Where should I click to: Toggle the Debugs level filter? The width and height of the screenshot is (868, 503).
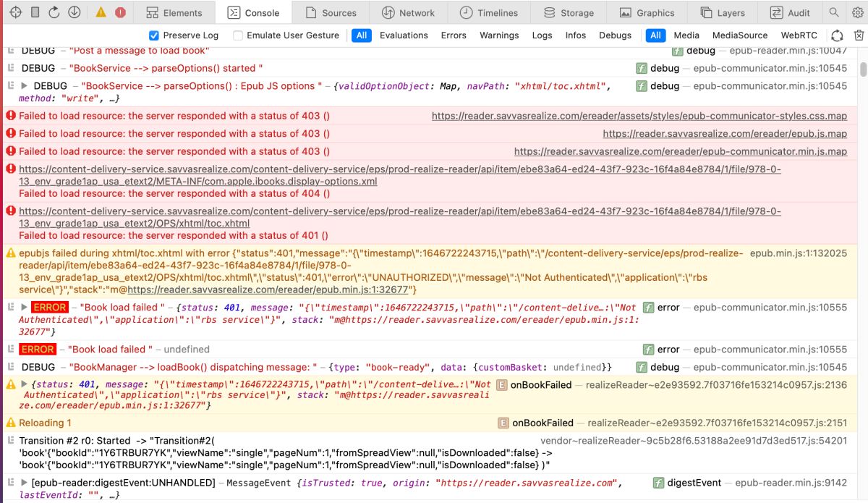[615, 35]
